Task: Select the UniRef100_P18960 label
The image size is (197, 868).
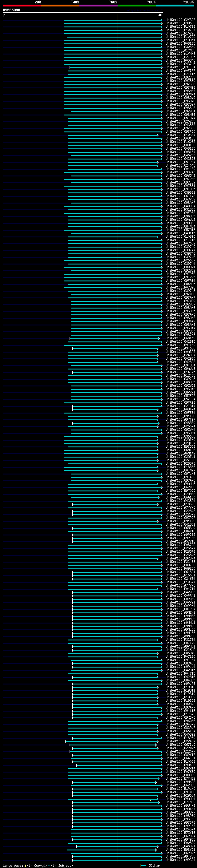Action: click(180, 738)
